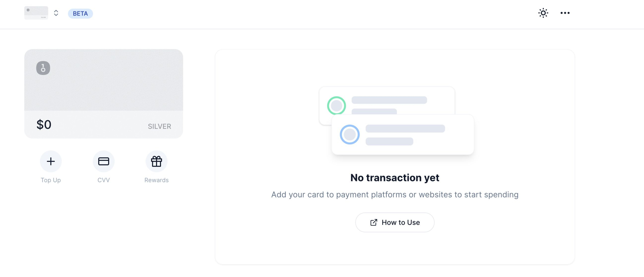
Task: Expand the card selector chevron arrows
Action: coord(56,13)
